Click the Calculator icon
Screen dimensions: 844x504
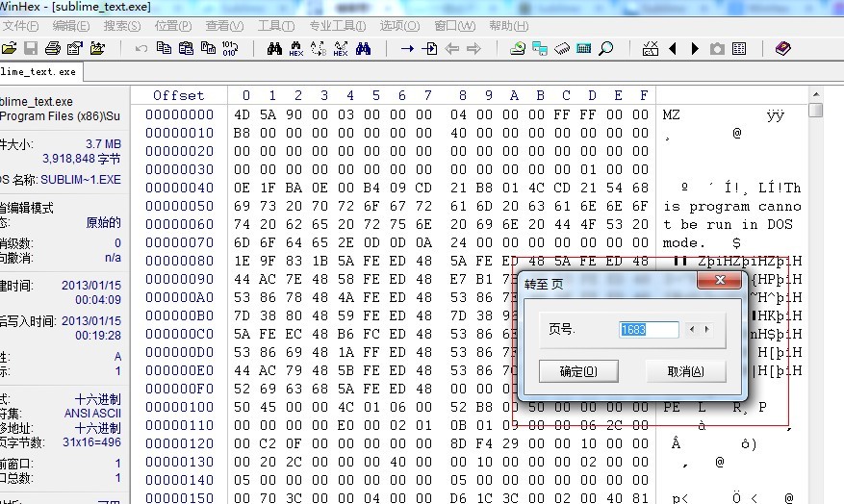point(584,49)
